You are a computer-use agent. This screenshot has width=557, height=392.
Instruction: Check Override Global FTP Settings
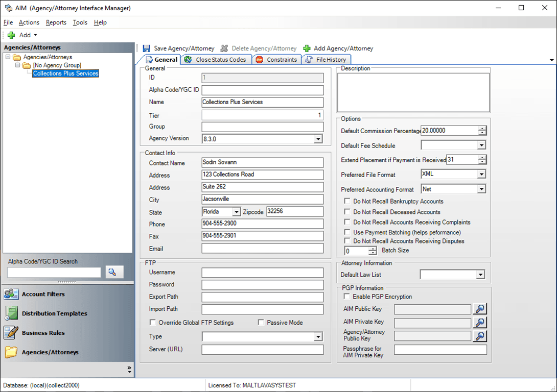[153, 323]
